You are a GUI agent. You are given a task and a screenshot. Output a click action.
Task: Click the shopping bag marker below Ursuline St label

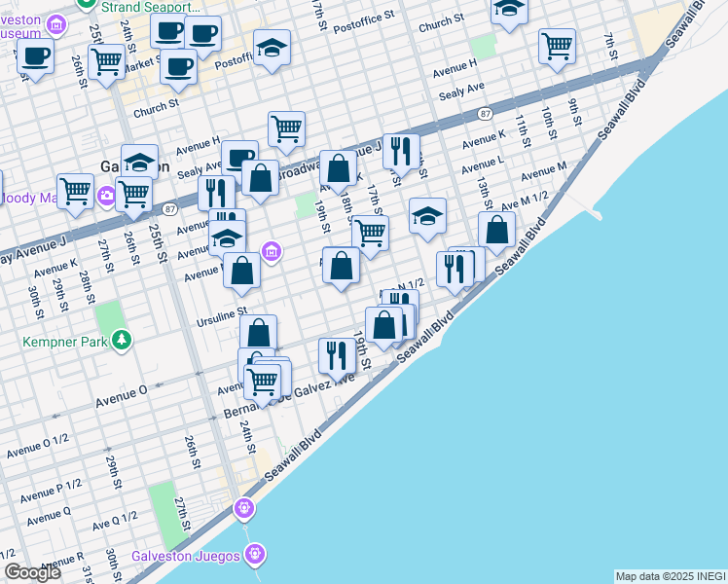[x=259, y=331]
